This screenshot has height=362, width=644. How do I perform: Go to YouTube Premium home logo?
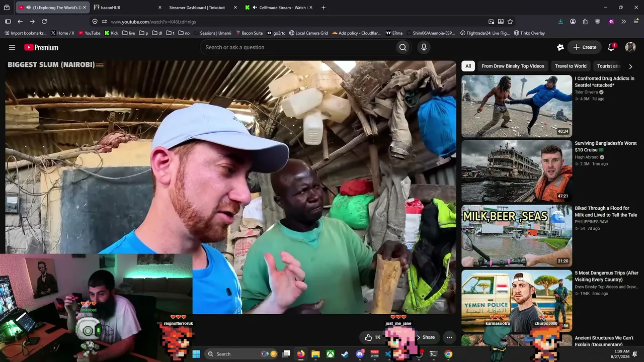pyautogui.click(x=41, y=47)
